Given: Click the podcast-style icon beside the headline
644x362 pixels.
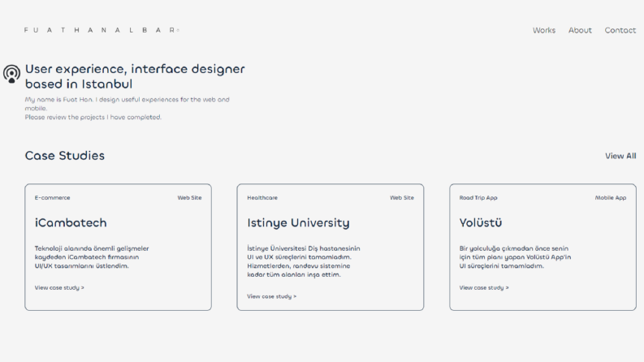Looking at the screenshot, I should (11, 74).
